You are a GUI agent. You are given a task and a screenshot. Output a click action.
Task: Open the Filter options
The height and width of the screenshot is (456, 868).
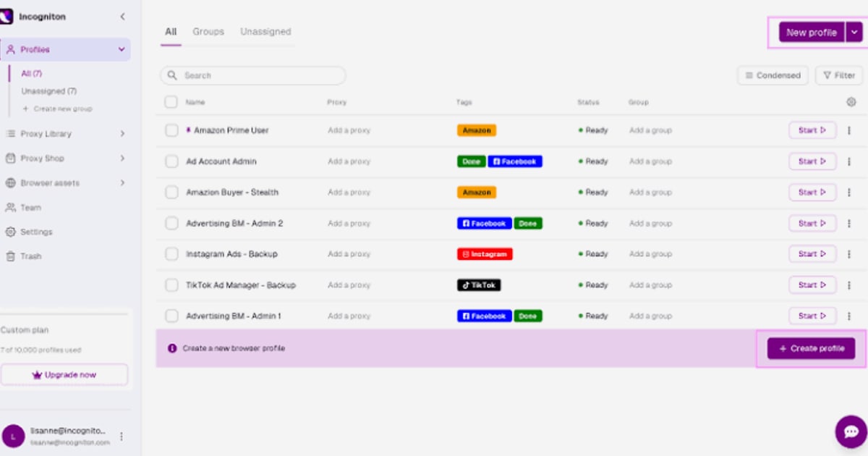(x=839, y=75)
